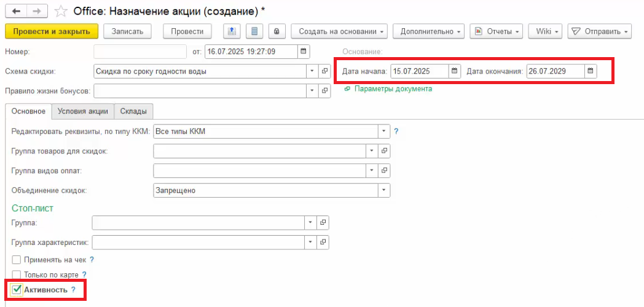
Task: Click the Номер input field
Action: pyautogui.click(x=140, y=51)
